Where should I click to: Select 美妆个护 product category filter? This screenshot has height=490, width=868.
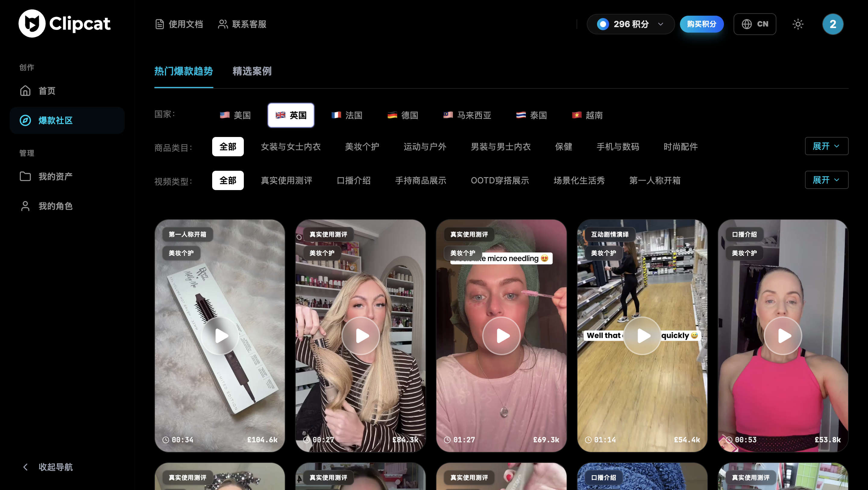coord(362,147)
